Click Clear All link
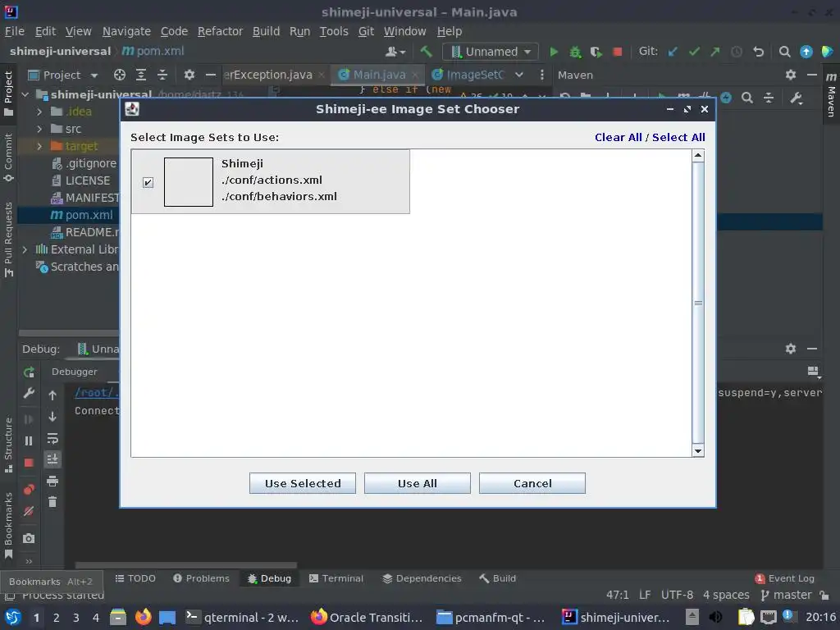Image resolution: width=840 pixels, height=630 pixels. pos(619,137)
